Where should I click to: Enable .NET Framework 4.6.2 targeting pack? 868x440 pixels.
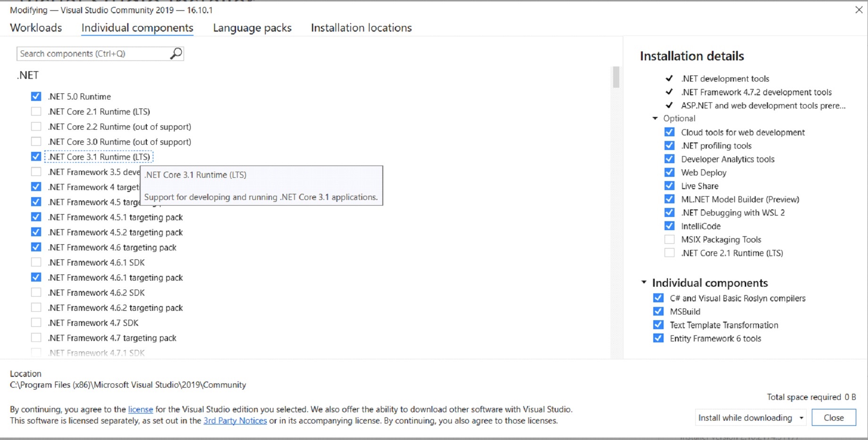click(x=36, y=308)
